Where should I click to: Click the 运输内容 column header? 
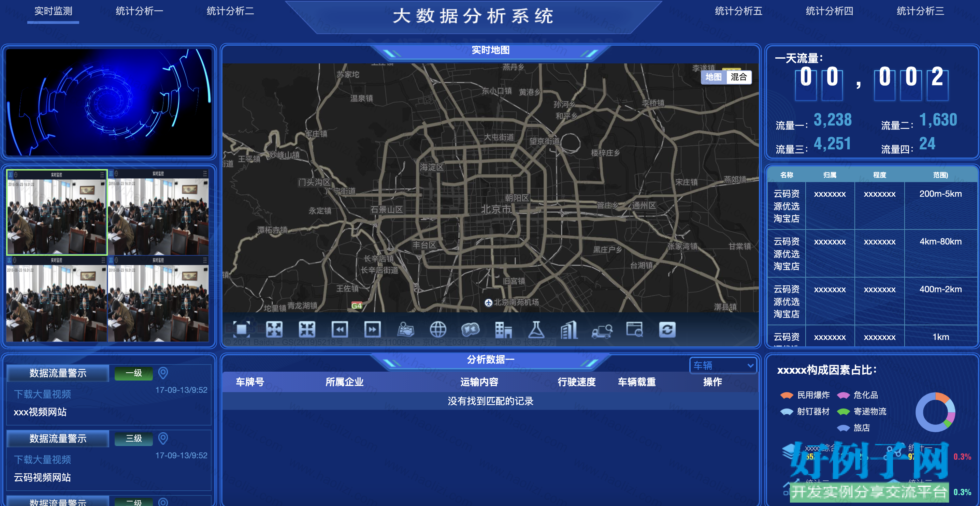(479, 382)
